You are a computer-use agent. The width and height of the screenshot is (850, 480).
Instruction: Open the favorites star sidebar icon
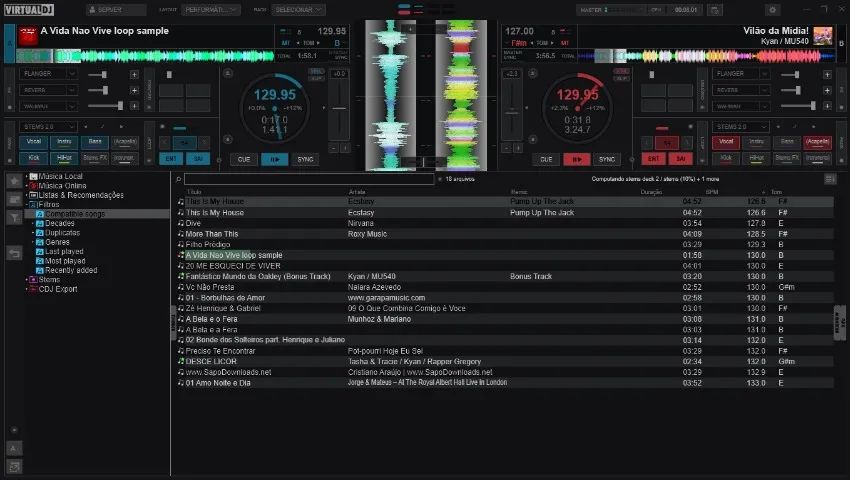(x=14, y=181)
